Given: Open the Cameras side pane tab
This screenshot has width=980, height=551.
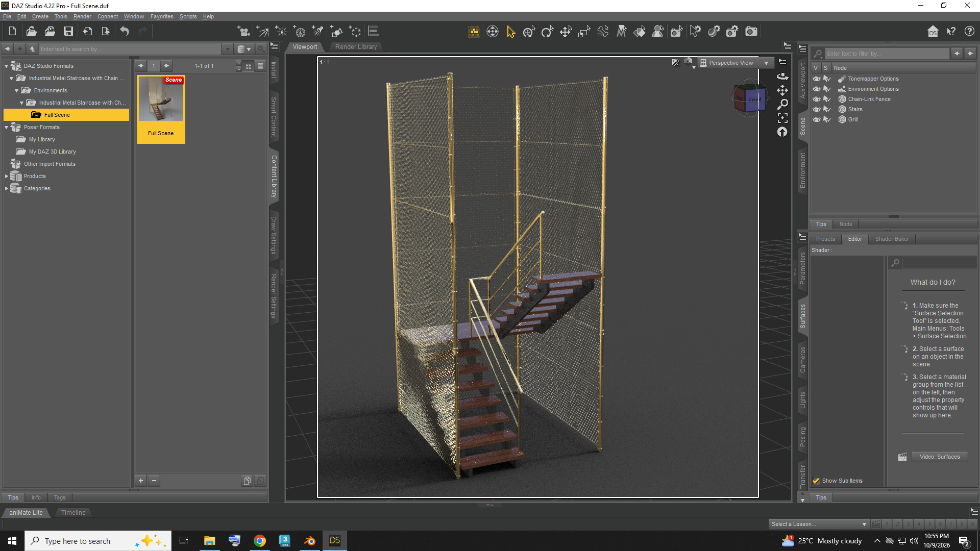Looking at the screenshot, I should coord(803,360).
